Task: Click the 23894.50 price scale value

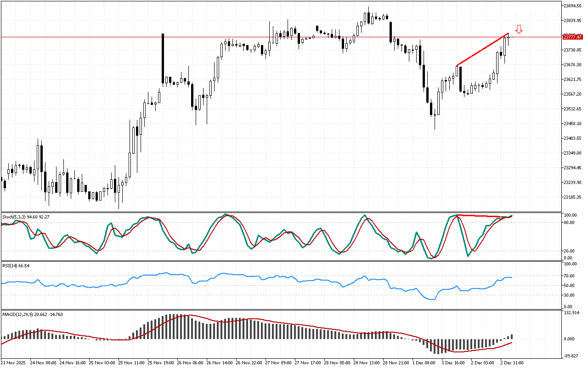Action: click(572, 6)
